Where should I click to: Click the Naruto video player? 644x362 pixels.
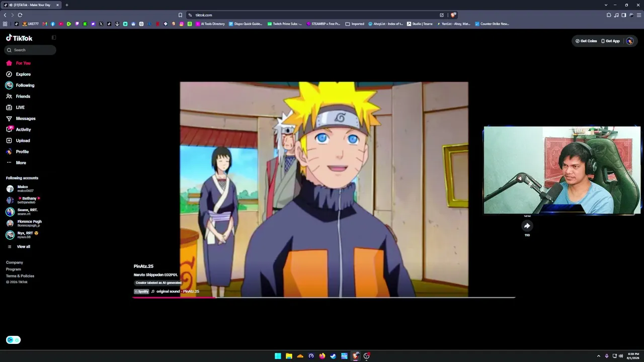click(x=324, y=189)
